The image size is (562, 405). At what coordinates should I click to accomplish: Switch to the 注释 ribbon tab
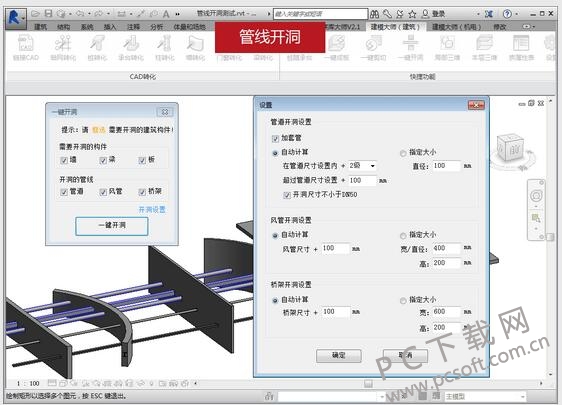pyautogui.click(x=133, y=27)
